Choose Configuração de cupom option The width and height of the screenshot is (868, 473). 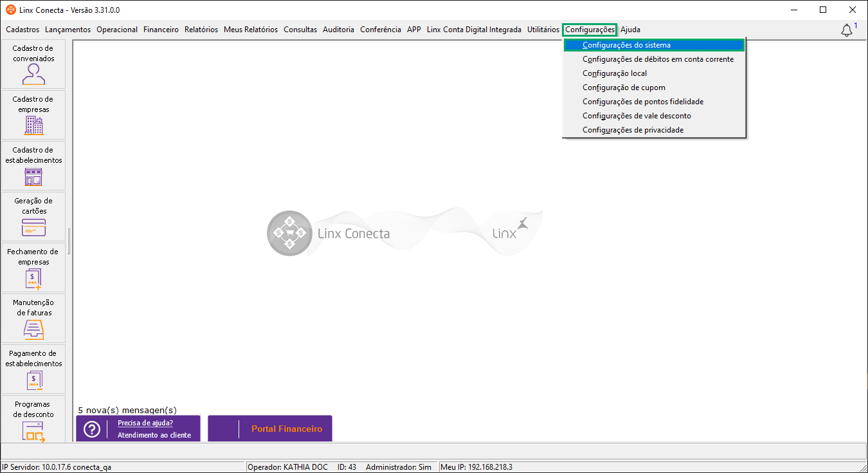tap(654, 88)
